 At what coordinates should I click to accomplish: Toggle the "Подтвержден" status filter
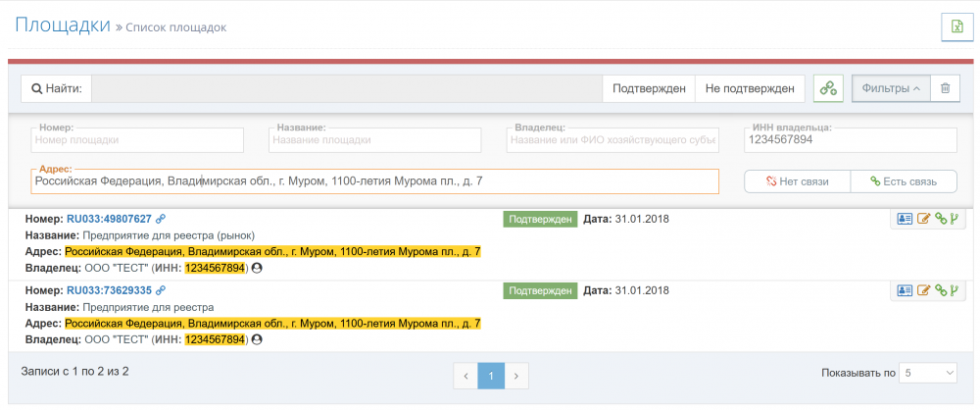pyautogui.click(x=648, y=88)
